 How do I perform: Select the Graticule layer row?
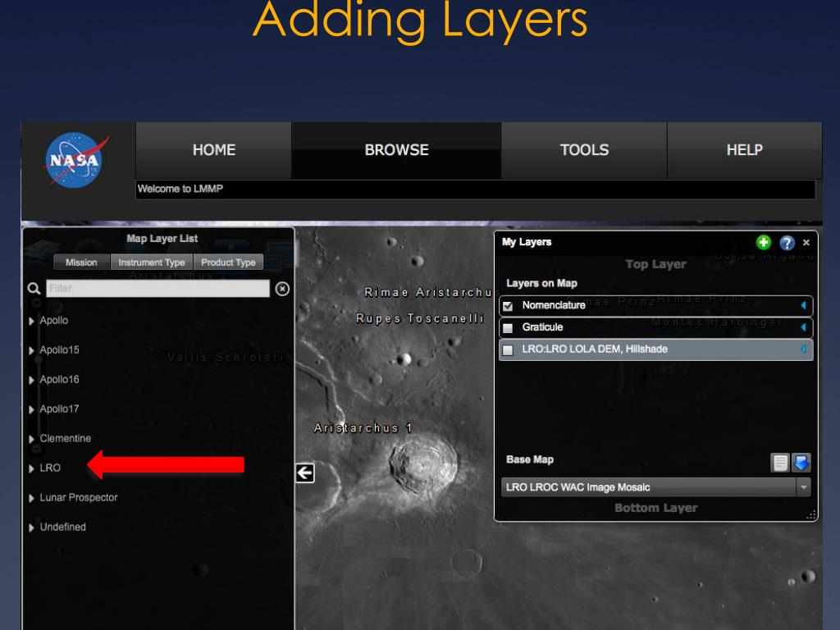click(x=655, y=327)
